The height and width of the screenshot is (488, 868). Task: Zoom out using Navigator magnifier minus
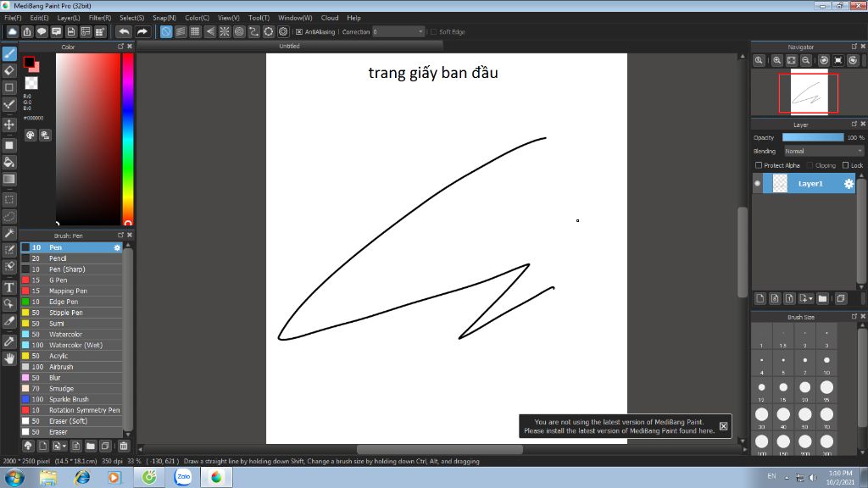[x=806, y=60]
